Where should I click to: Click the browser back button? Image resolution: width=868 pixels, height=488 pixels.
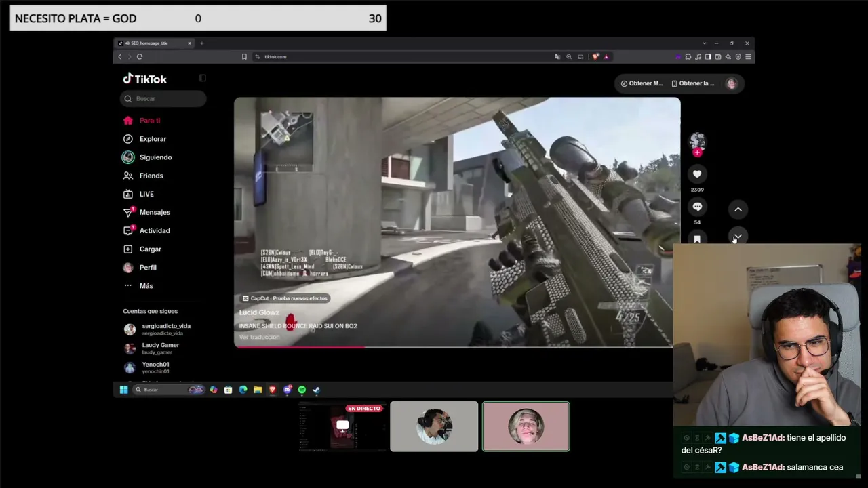click(120, 56)
